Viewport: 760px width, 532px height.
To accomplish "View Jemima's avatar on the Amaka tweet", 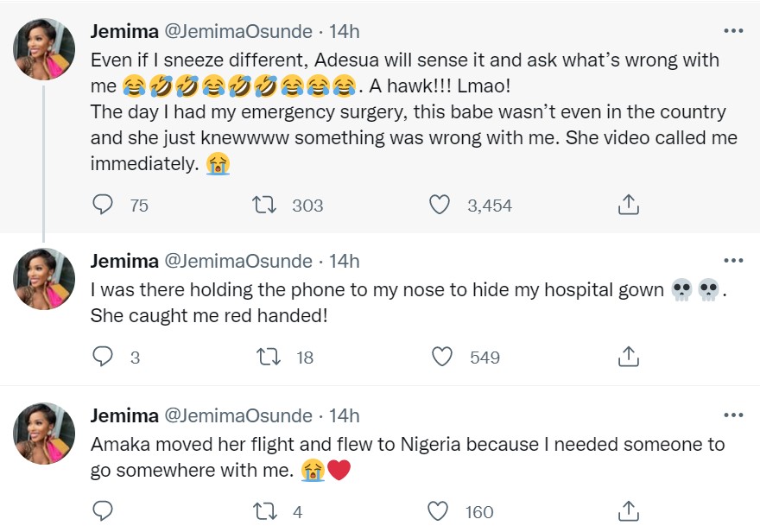I will tap(44, 434).
